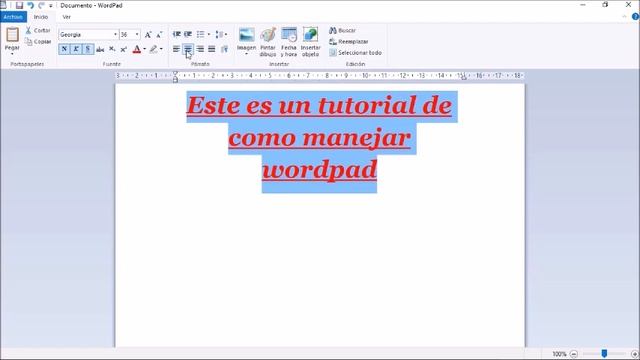Screen dimensions: 640x360
Task: Open the highlight color dropdown arrow
Action: pos(161,49)
